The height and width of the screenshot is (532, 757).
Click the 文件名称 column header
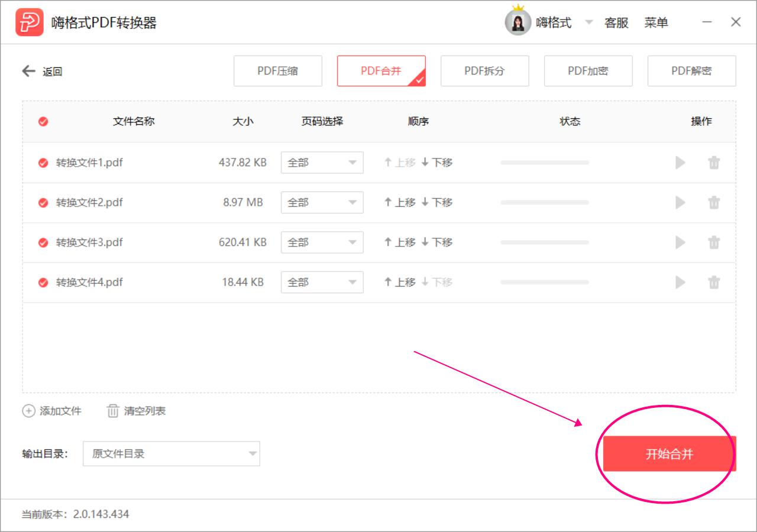click(x=134, y=121)
